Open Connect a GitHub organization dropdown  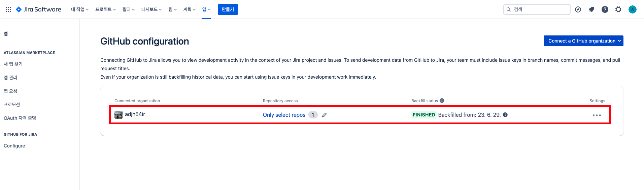point(583,41)
